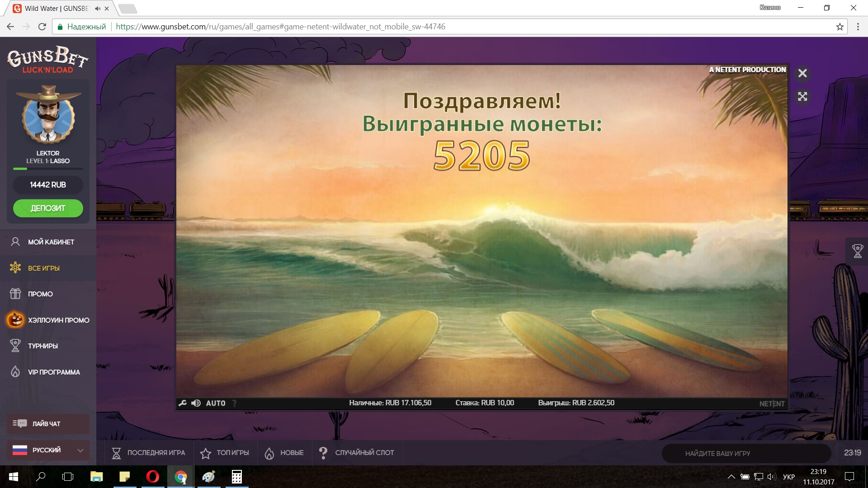Close the Wild Water game overlay
This screenshot has height=488, width=868.
(802, 73)
